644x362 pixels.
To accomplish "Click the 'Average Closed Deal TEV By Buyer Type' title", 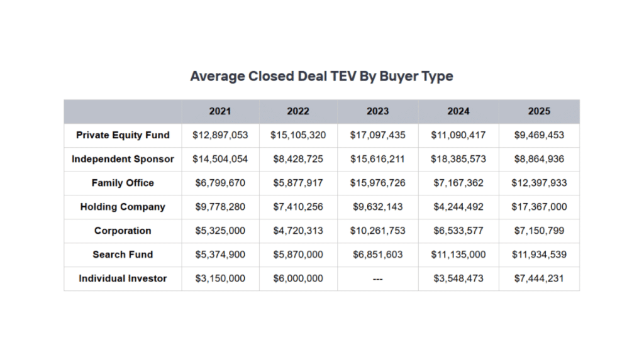I will pos(321,77).
